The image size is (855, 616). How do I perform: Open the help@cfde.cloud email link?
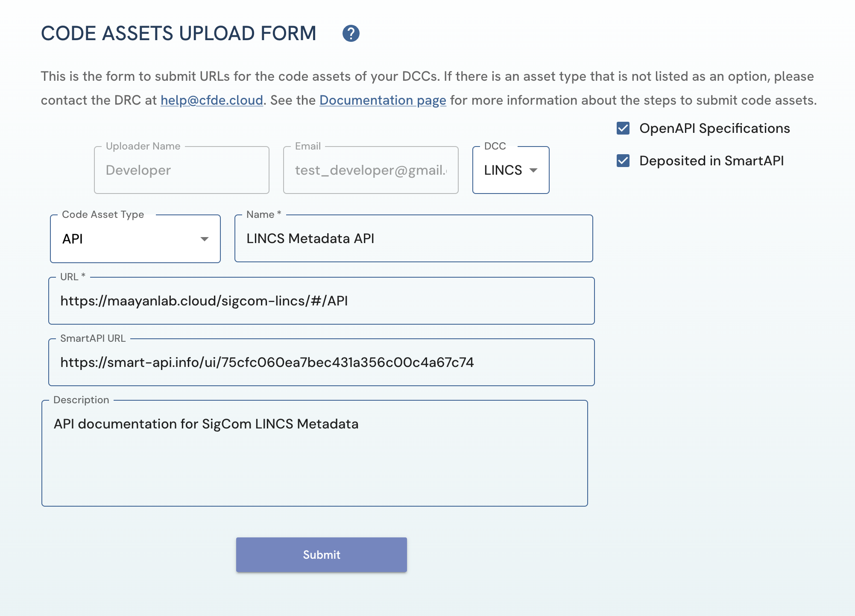211,100
